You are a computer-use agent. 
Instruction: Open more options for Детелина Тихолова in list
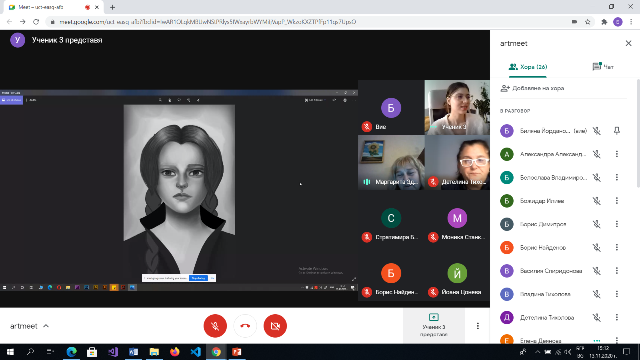click(x=617, y=317)
